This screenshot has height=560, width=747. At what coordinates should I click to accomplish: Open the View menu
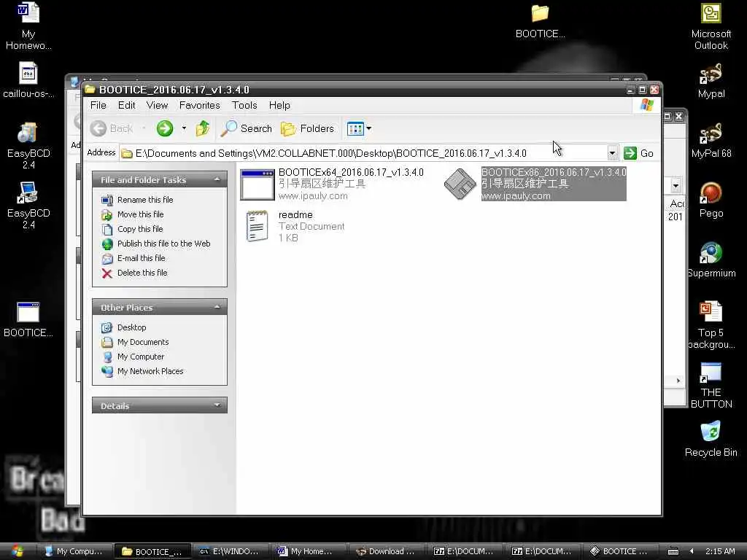(x=157, y=105)
